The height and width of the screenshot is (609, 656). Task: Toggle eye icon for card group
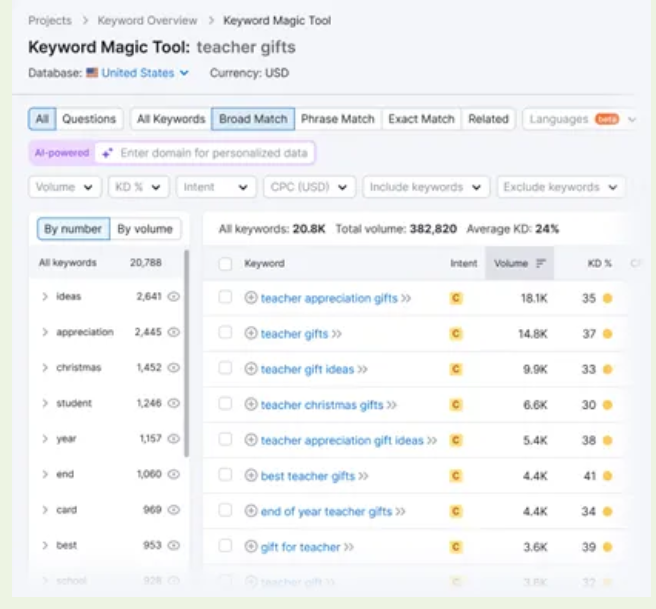(x=174, y=510)
